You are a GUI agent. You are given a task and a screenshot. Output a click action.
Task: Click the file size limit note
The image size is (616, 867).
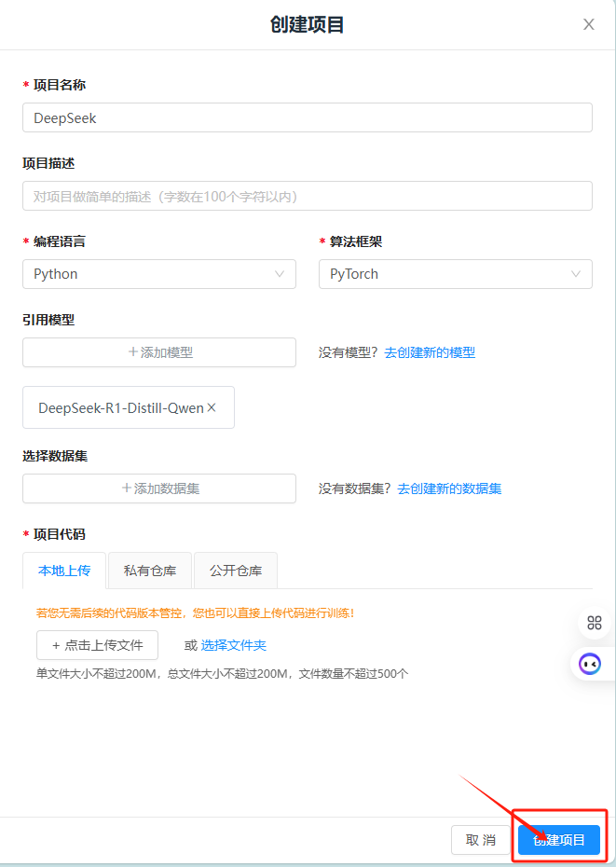pos(223,674)
